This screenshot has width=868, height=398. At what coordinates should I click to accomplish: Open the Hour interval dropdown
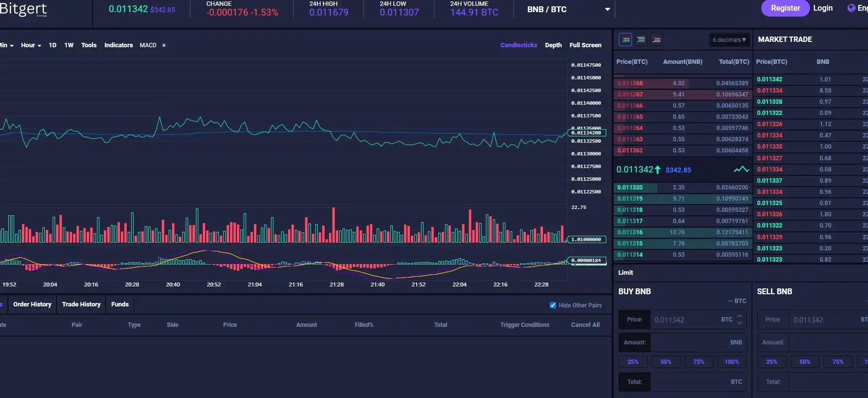(x=31, y=45)
